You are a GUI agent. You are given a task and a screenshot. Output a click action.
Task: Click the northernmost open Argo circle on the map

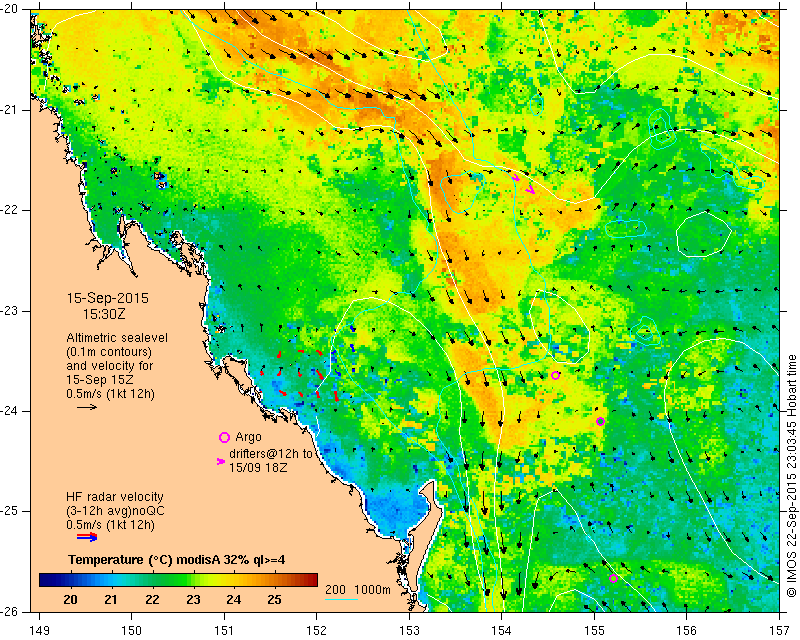coord(556,376)
